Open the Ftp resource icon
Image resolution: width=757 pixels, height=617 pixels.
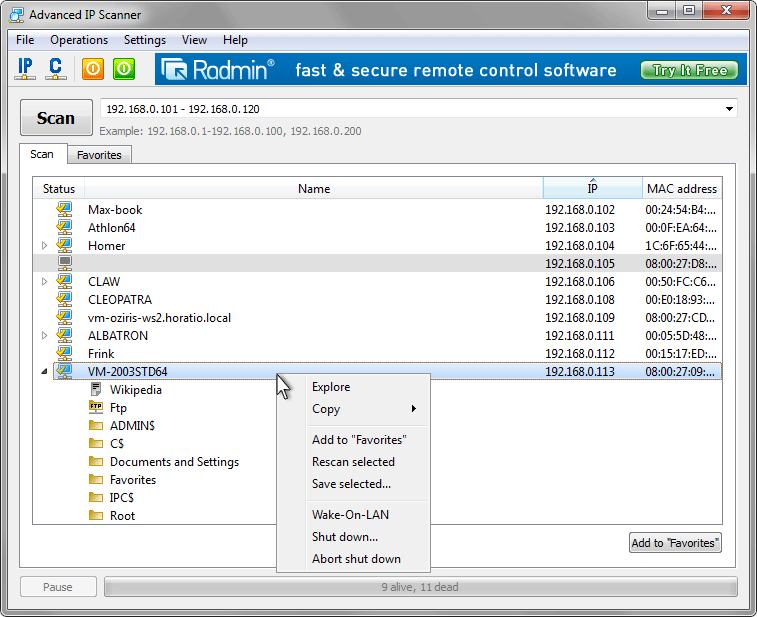(x=96, y=407)
